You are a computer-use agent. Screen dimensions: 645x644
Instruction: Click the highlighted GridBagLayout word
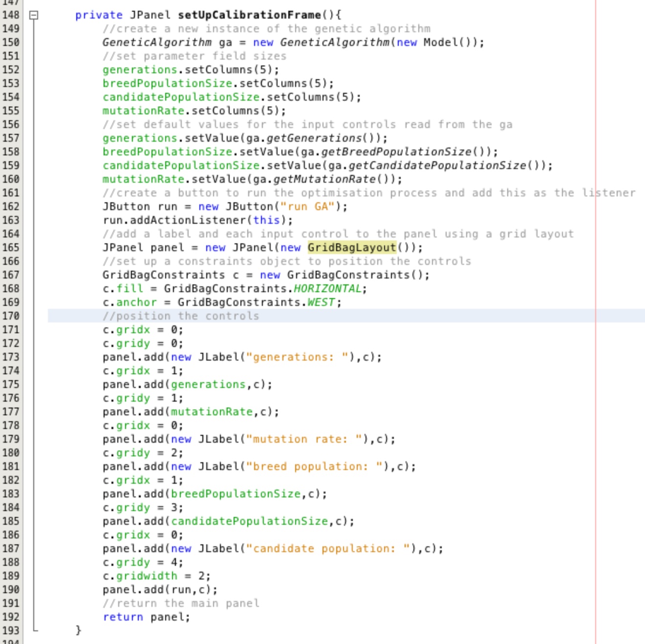tap(352, 248)
